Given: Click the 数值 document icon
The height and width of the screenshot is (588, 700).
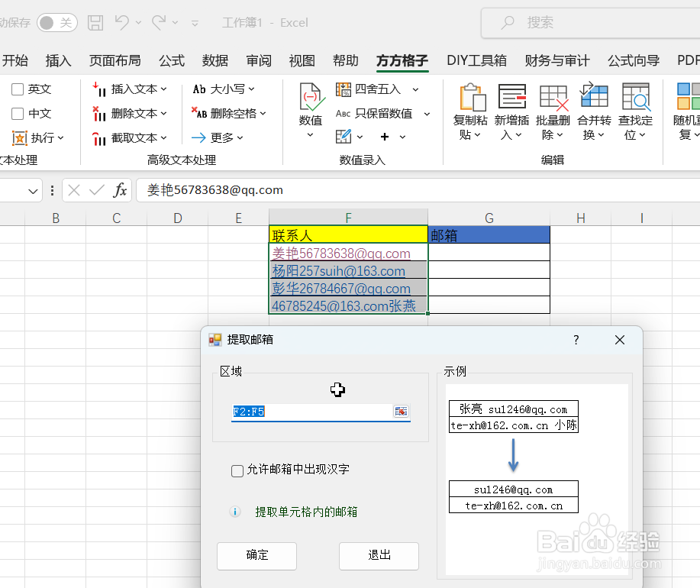Looking at the screenshot, I should click(310, 96).
